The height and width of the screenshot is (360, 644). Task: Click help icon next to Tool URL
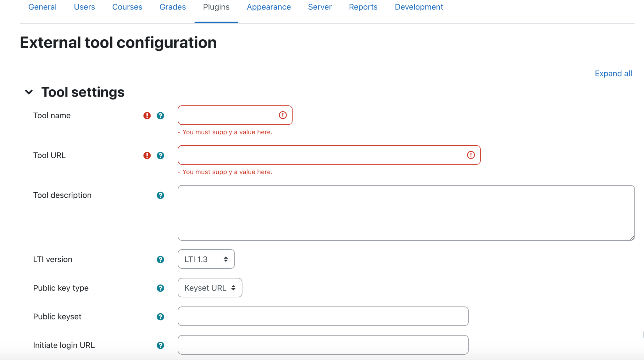tap(160, 155)
